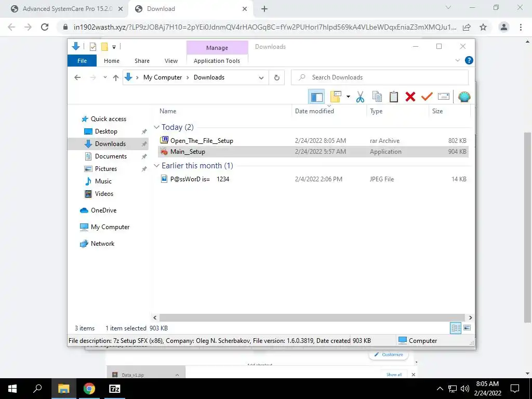Click Downloads in the address path
This screenshot has height=399, width=532.
(209, 77)
